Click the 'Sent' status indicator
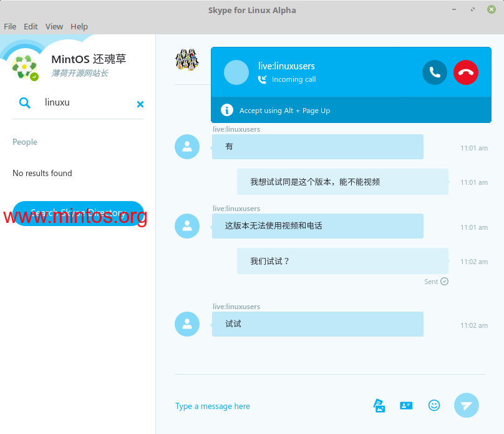 click(x=436, y=282)
